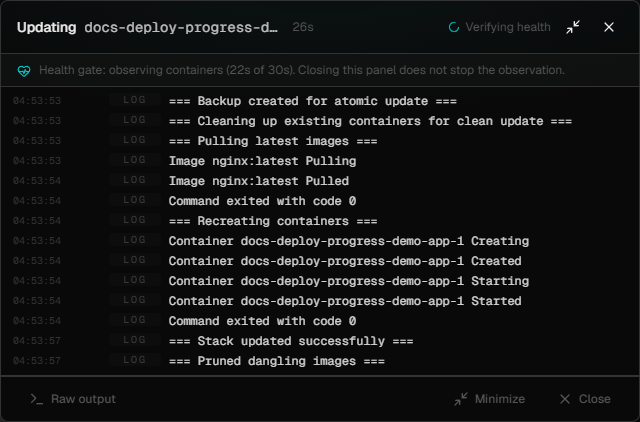Select the Recreating containers log line
This screenshot has height=422, width=640.
(273, 221)
